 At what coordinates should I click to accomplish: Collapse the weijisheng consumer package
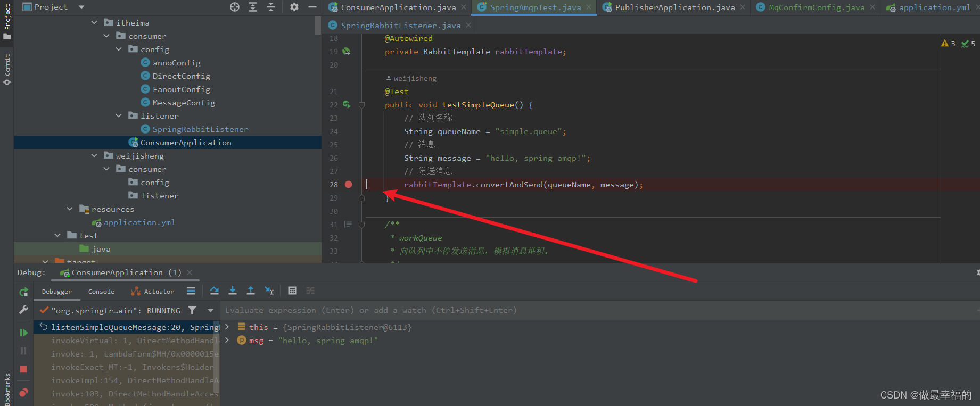tap(106, 169)
